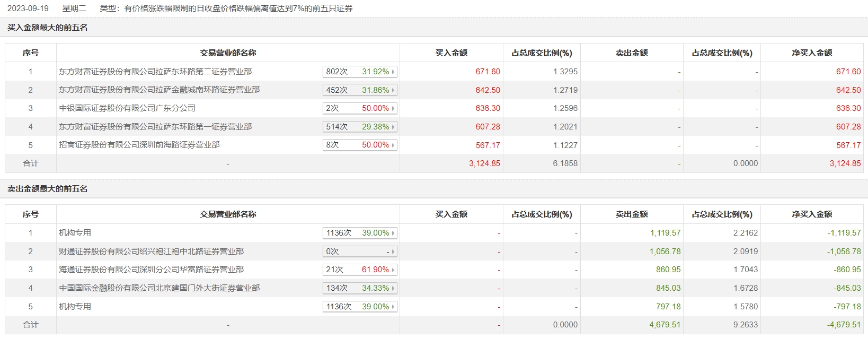This screenshot has height=338, width=868.
Task: Open 中国国际金融北京建国门外大街证券营业部 link
Action: pos(160,288)
